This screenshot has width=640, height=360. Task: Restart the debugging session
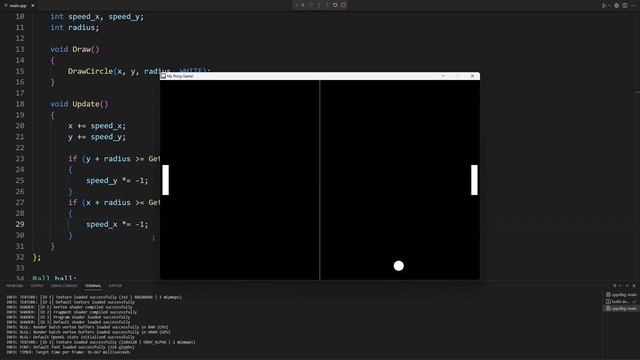[x=335, y=5]
